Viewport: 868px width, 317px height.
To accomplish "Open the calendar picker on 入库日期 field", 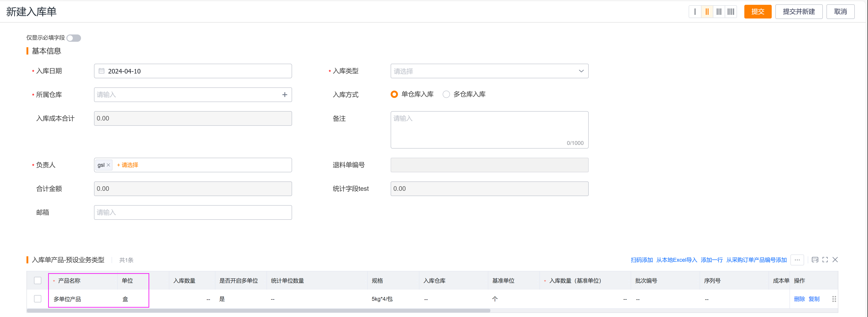I will click(x=102, y=71).
